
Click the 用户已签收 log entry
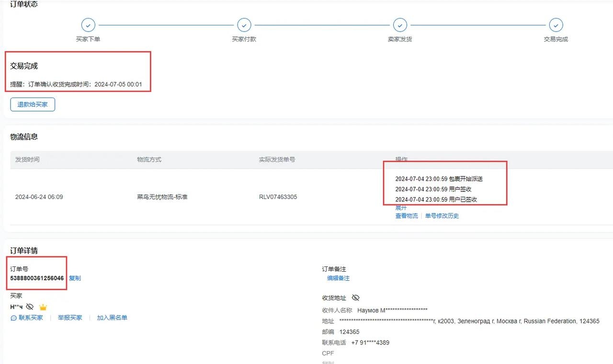(x=436, y=199)
